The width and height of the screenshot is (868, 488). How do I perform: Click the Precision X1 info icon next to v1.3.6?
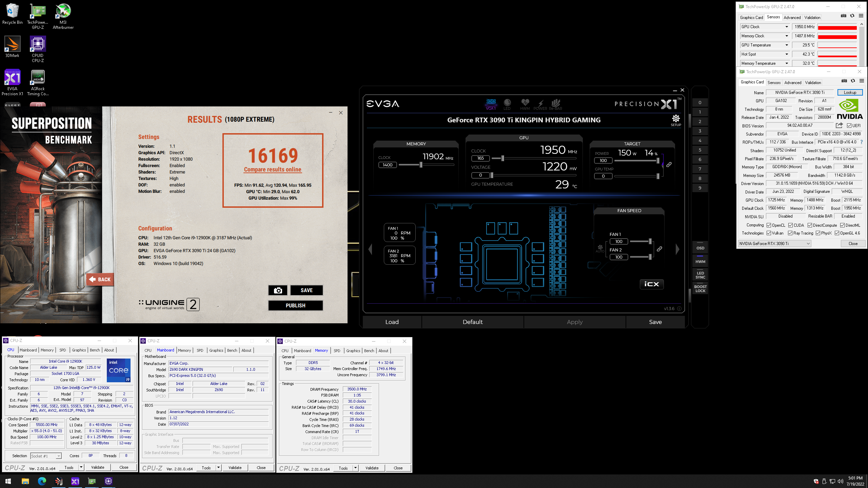(x=679, y=309)
